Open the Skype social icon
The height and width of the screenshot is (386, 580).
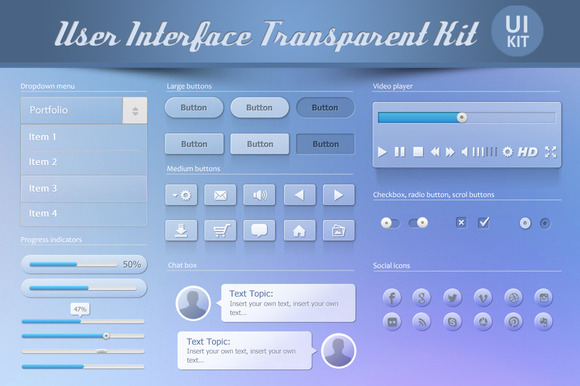[x=452, y=322]
